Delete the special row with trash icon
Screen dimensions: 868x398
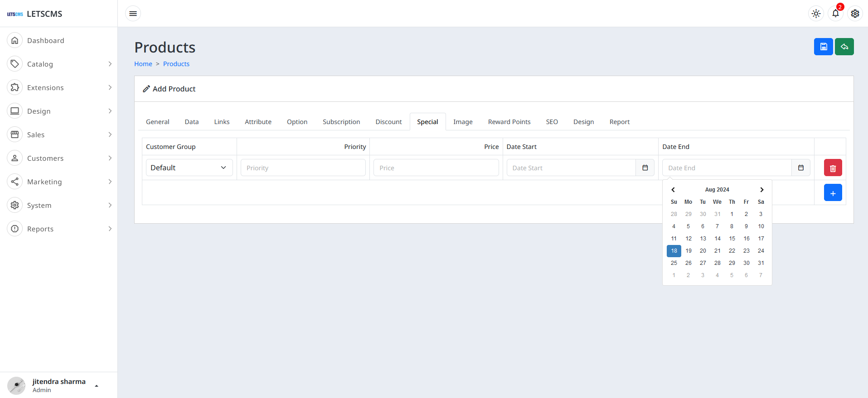tap(833, 168)
